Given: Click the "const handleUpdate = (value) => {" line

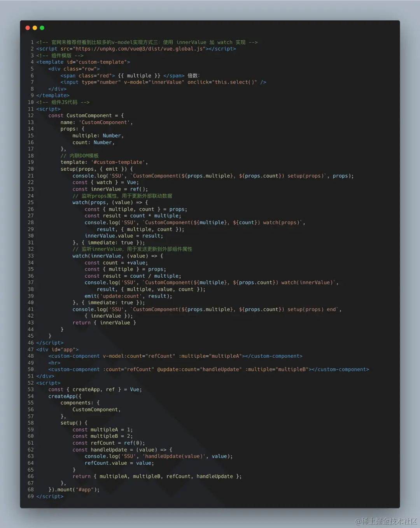Looking at the screenshot, I should pos(122,450).
